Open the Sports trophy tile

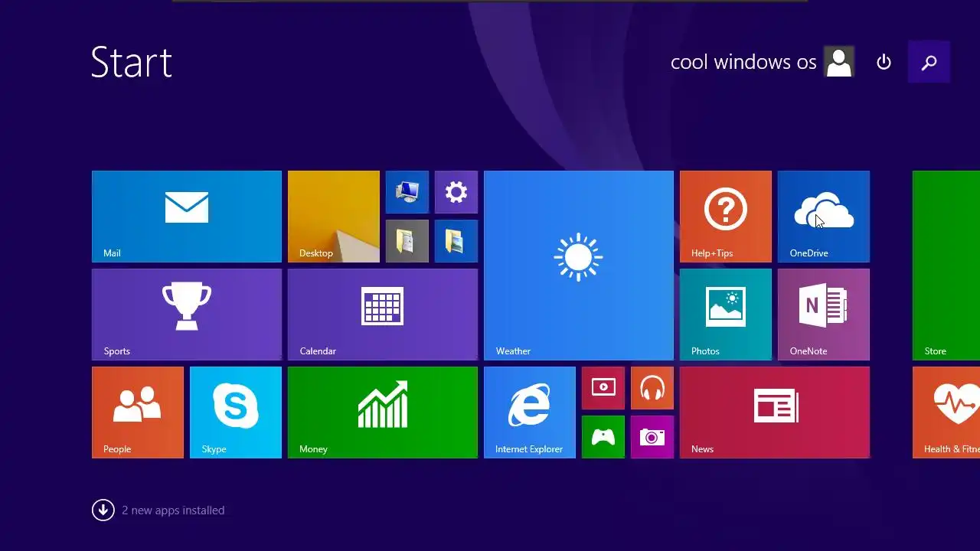point(187,315)
